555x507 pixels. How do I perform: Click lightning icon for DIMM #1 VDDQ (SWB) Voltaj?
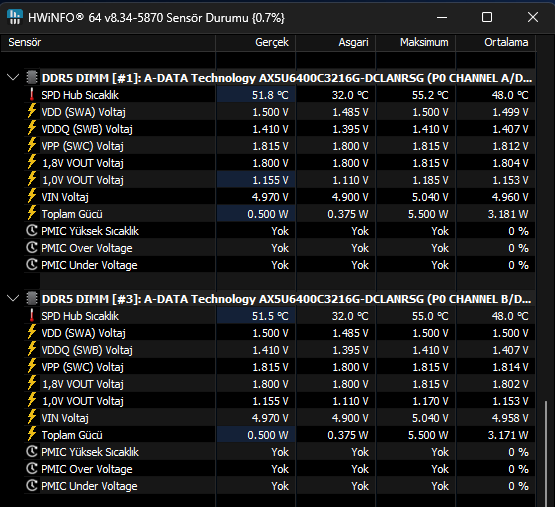32,128
